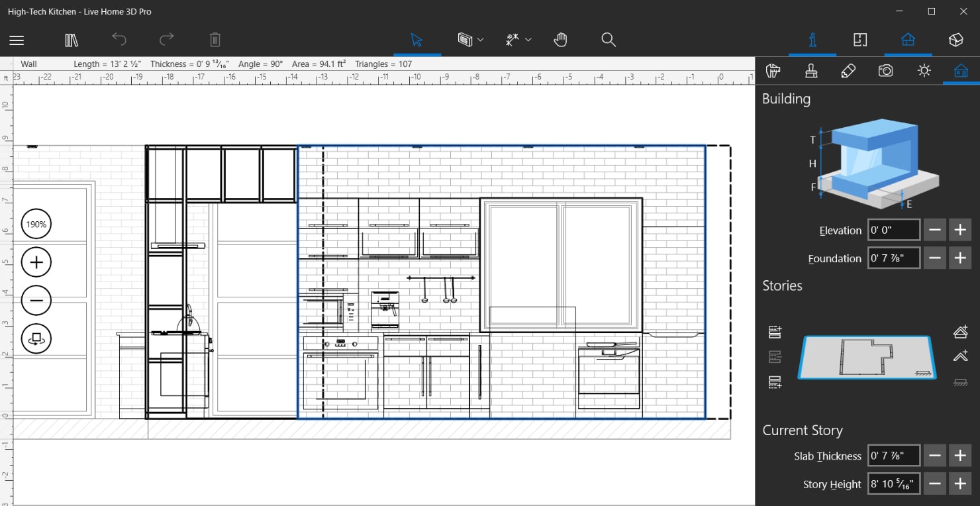Open the building properties tab
Viewport: 980px width, 506px height.
(961, 71)
